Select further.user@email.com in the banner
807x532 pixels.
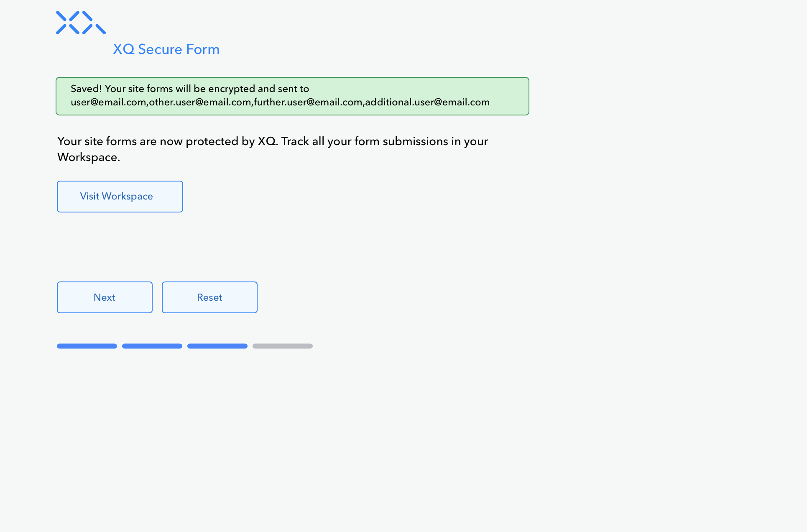(308, 102)
